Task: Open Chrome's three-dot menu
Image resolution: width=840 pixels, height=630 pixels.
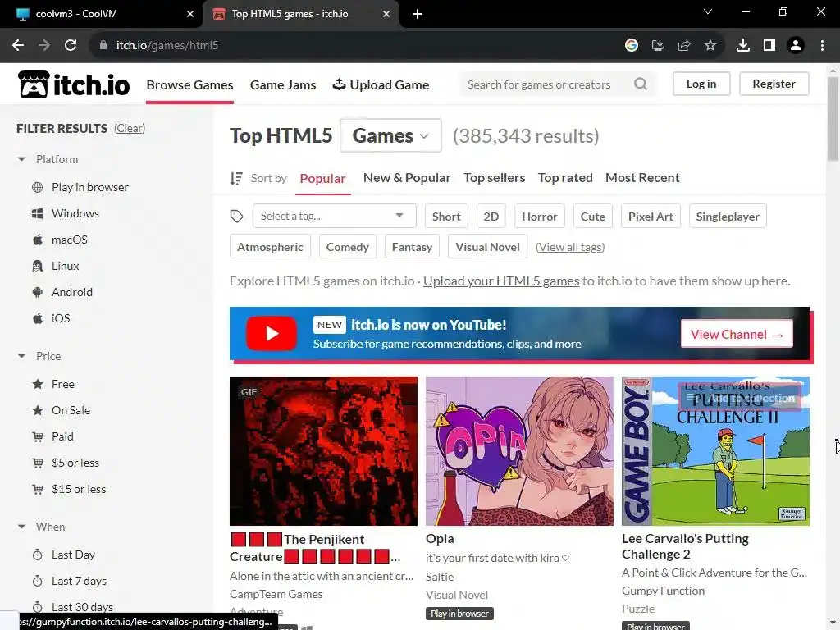Action: point(822,46)
